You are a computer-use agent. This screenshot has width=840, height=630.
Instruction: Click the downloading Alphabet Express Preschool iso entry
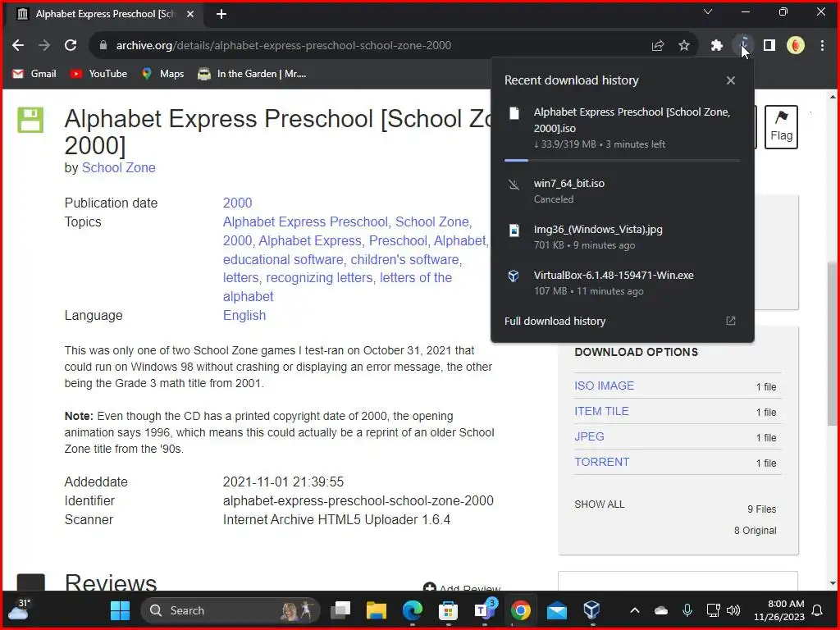(623, 128)
